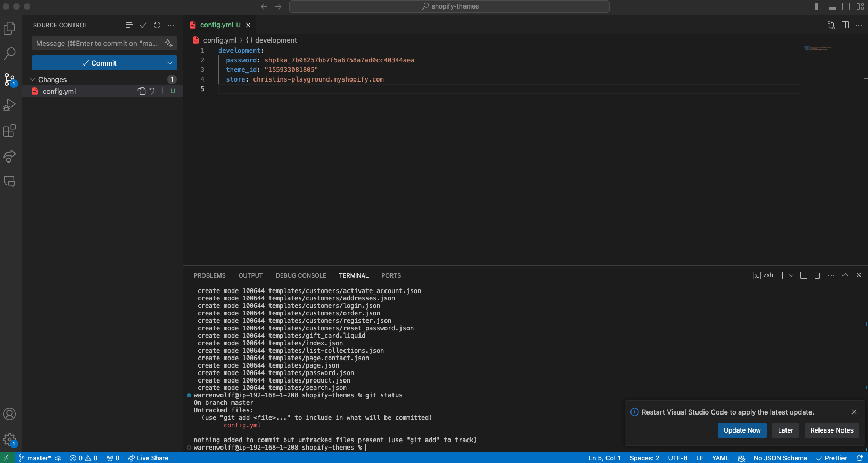Stage changes for config.yml with plus icon
868x463 pixels.
click(x=162, y=91)
